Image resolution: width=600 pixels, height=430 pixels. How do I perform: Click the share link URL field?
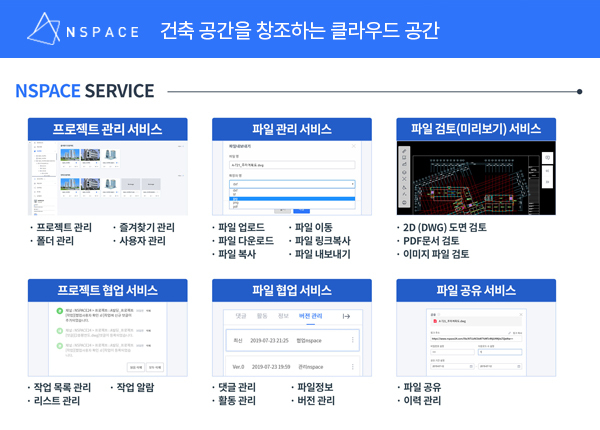[476, 339]
